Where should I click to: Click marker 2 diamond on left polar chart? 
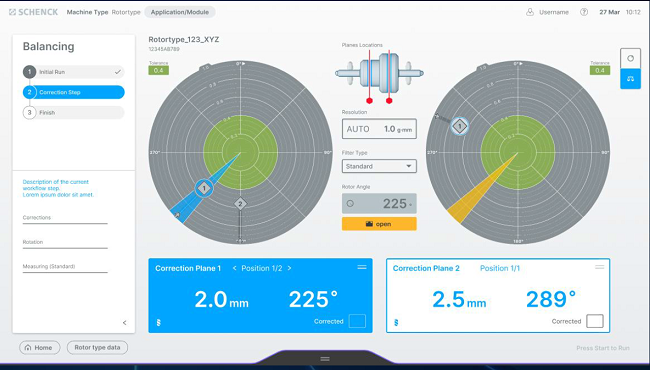[x=240, y=204]
